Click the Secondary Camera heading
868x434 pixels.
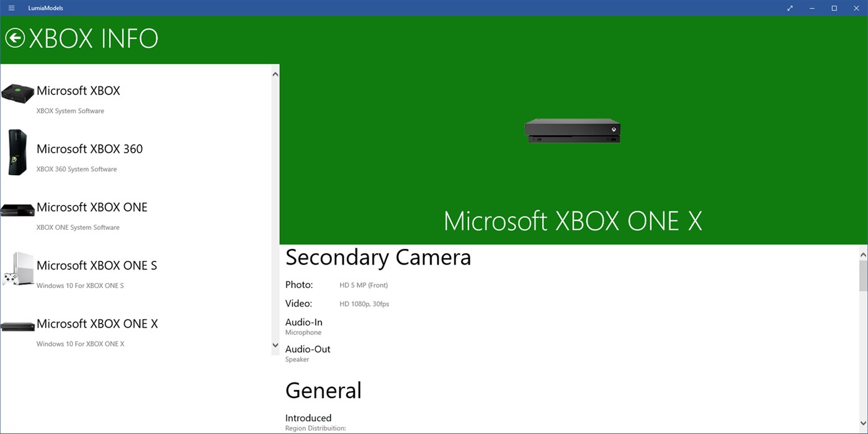[378, 257]
